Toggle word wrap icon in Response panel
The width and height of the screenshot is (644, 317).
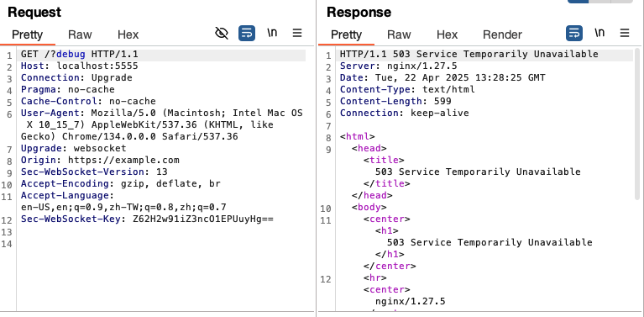pos(574,33)
